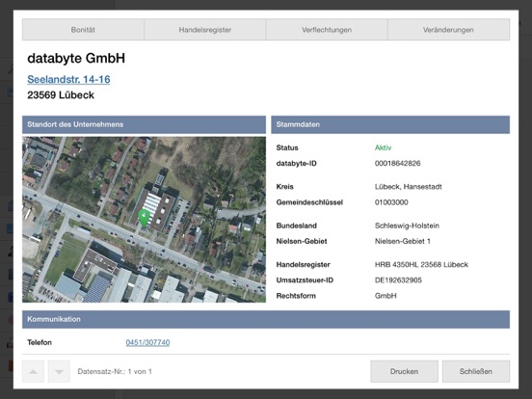The image size is (532, 399).
Task: Close the dialog with Schließen
Action: 476,371
